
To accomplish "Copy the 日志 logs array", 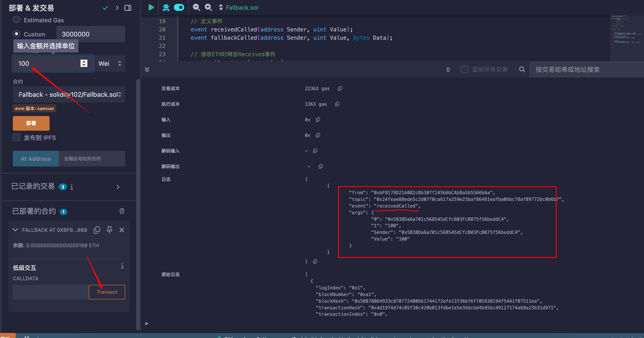I will click(x=315, y=261).
